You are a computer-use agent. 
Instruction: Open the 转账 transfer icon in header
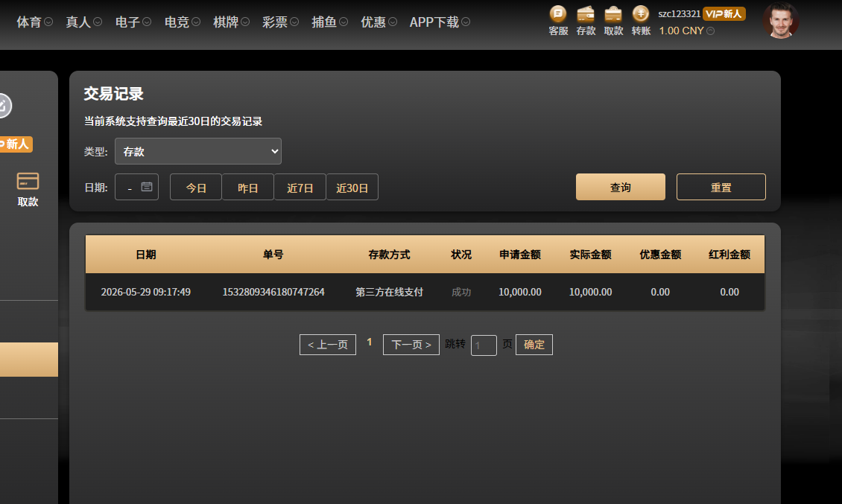(x=641, y=21)
